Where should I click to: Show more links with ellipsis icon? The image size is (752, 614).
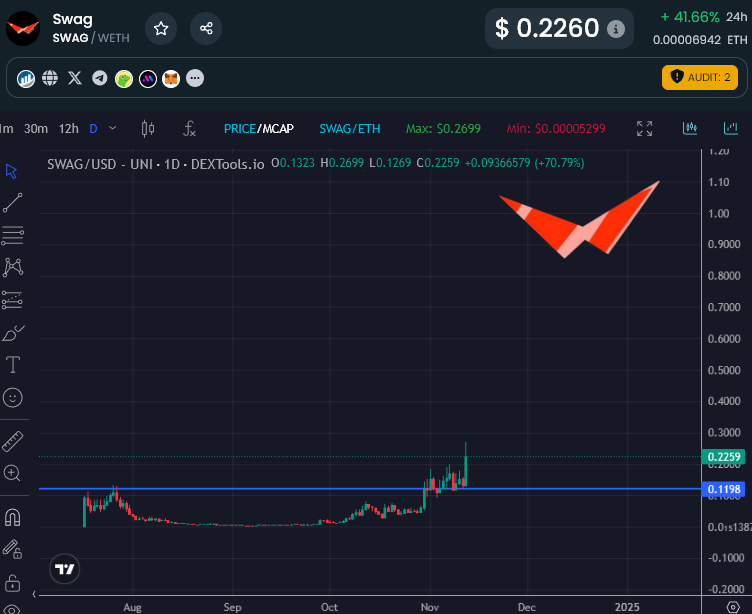coord(195,78)
